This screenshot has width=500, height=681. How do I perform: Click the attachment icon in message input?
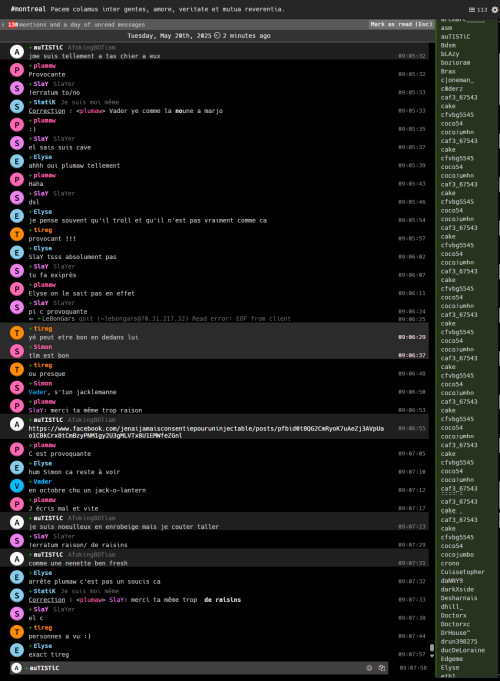pos(381,668)
